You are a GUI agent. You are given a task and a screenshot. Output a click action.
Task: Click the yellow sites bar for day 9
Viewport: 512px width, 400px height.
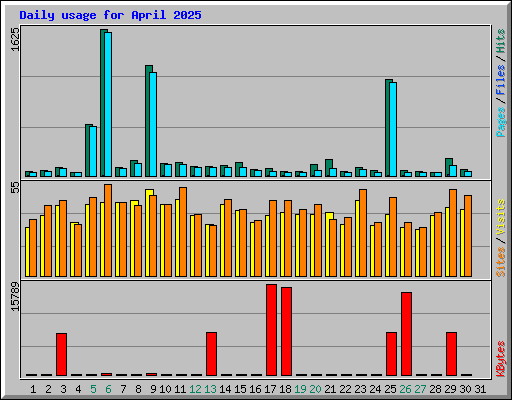(148, 233)
